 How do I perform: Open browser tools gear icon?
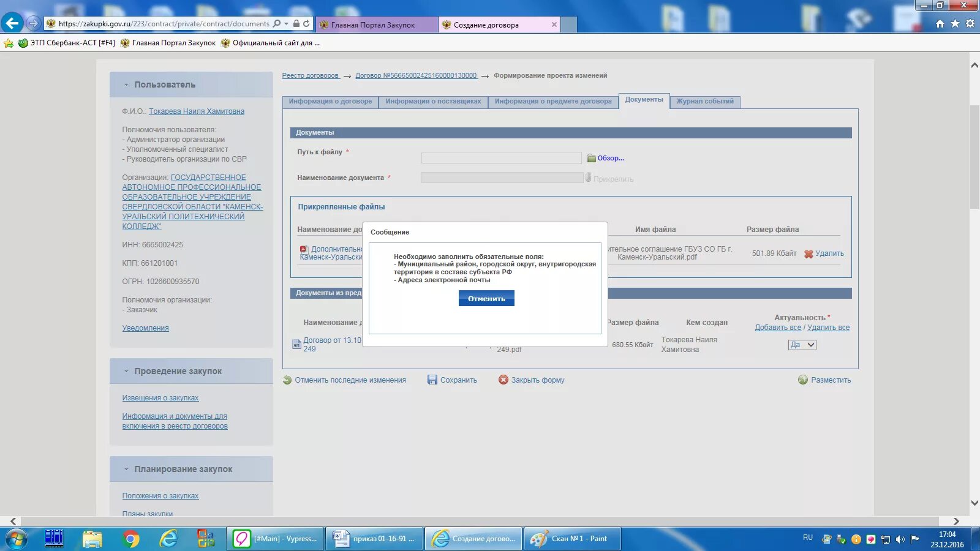pos(970,23)
